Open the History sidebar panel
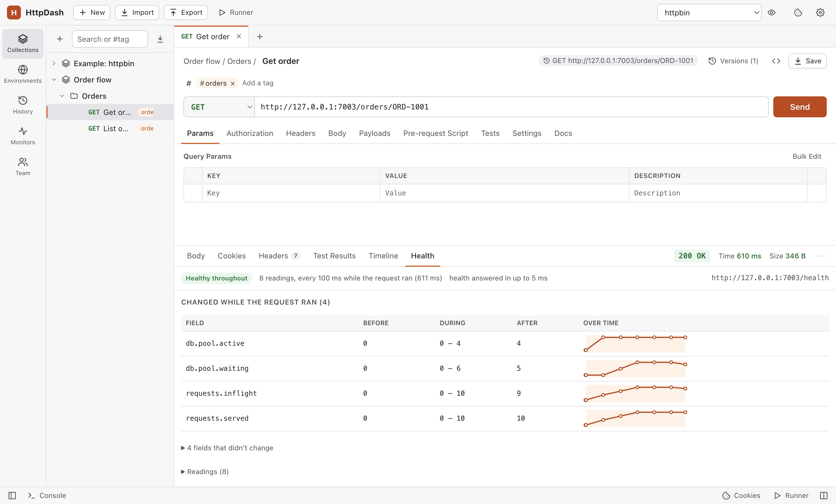Viewport: 836px width, 504px height. 23,105
